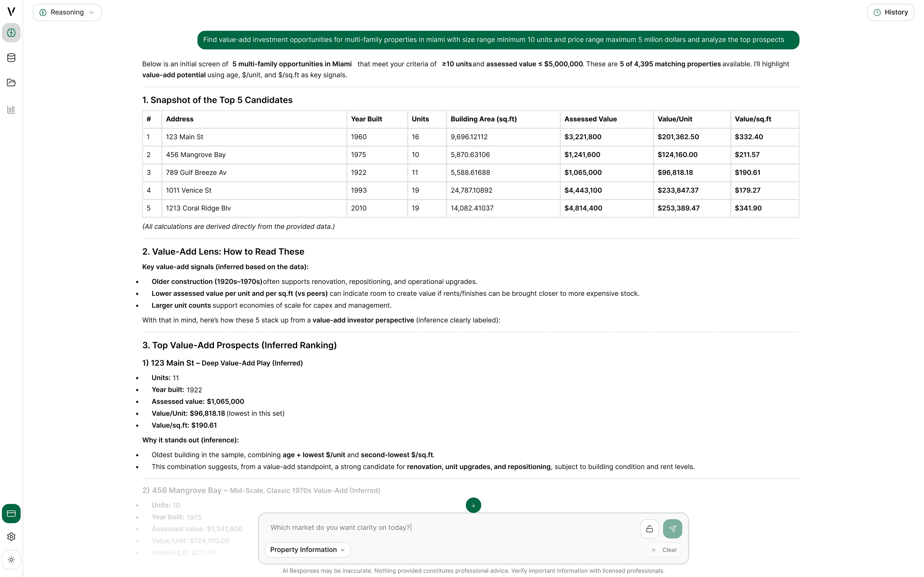Click the V logo at top left

pos(11,12)
